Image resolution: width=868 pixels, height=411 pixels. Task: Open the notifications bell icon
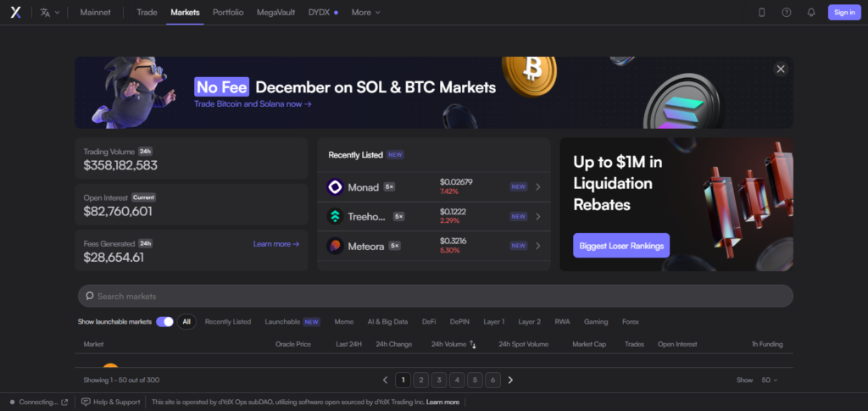coord(810,13)
